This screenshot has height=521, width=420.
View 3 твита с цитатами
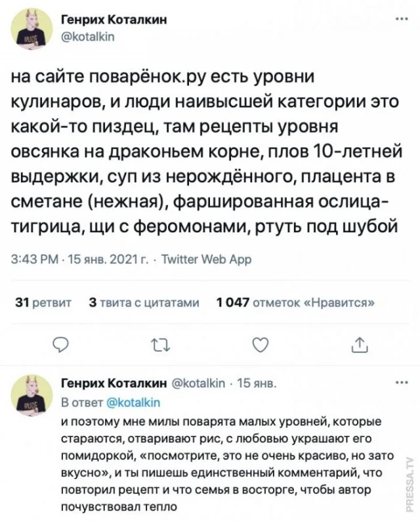tap(143, 302)
